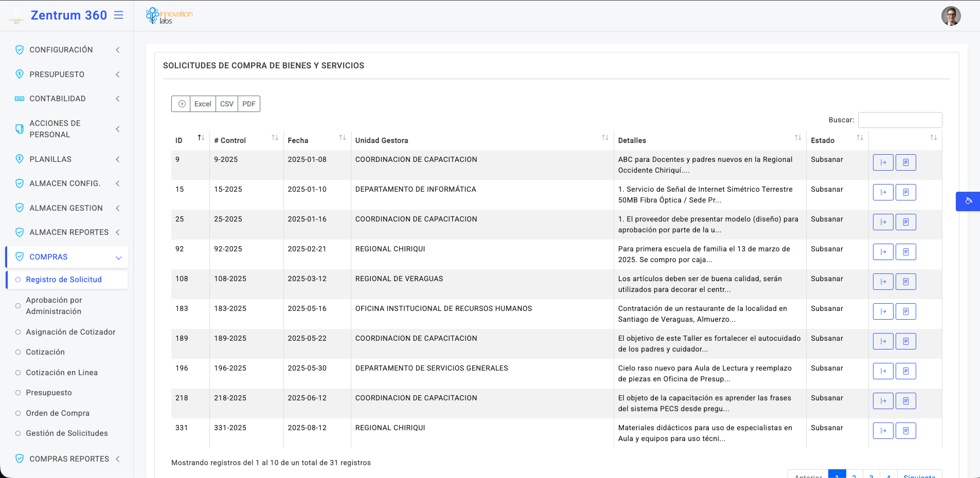Open document icon for request 183-2025
The image size is (980, 478).
click(x=906, y=311)
